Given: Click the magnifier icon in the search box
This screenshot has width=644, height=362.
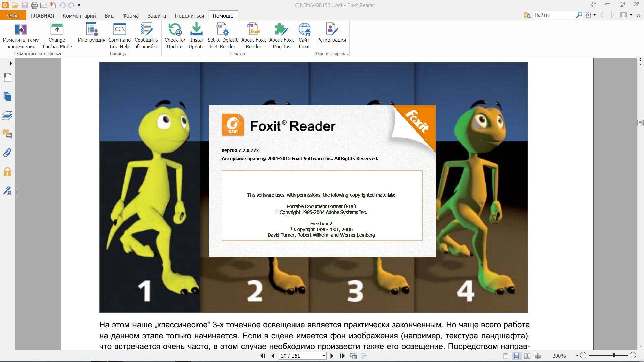Looking at the screenshot, I should [579, 15].
